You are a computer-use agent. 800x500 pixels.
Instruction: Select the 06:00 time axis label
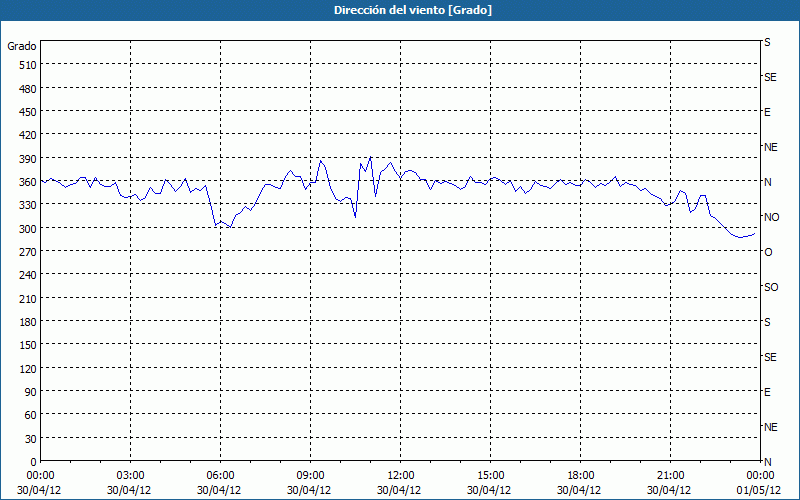click(x=220, y=476)
